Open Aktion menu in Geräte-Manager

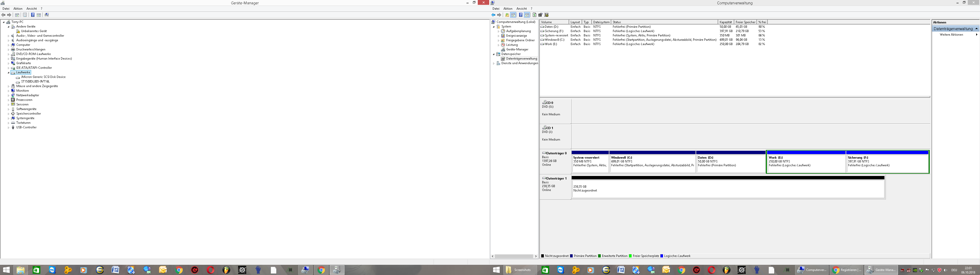click(x=18, y=8)
